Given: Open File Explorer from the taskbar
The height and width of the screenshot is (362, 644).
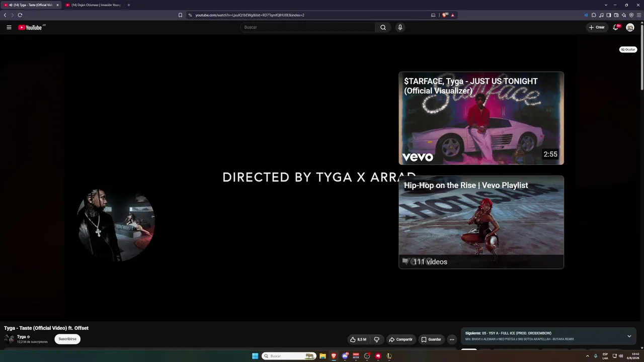Looking at the screenshot, I should click(x=323, y=356).
